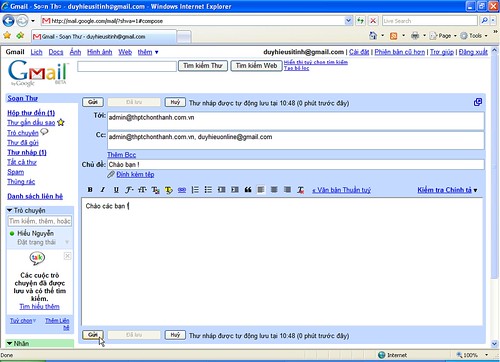The height and width of the screenshot is (362, 500).
Task: Click the bottom Gửi send button
Action: coord(93,335)
